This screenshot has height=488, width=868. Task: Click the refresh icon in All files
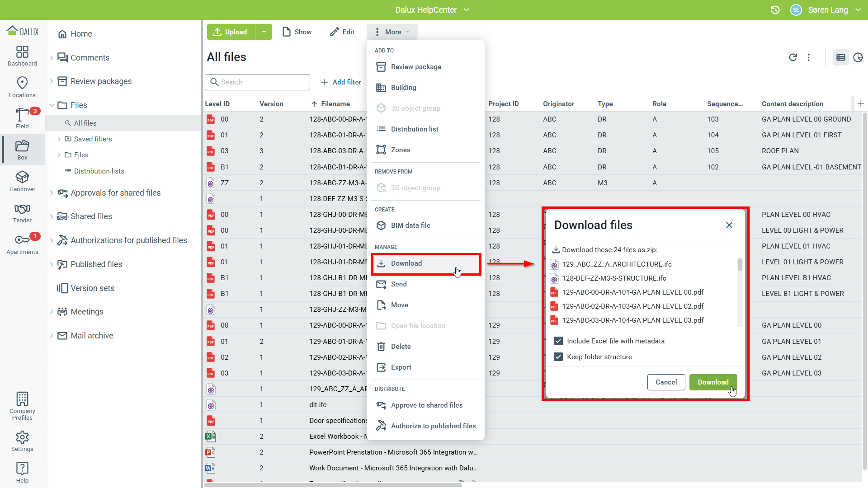pos(793,57)
